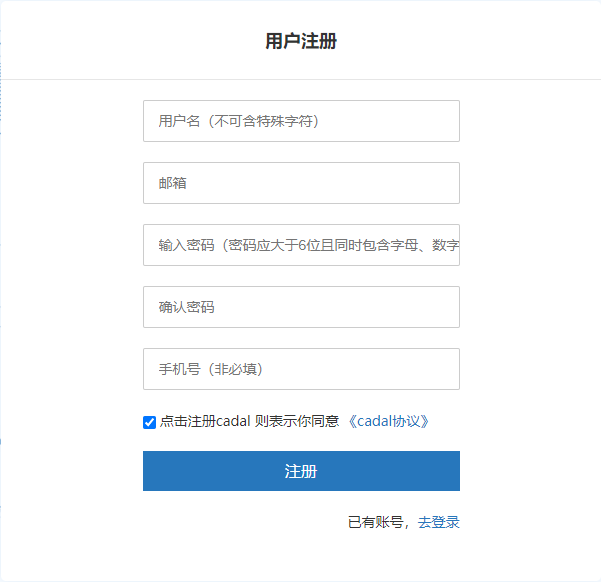Click the 点击注册cadal 则表示你同意 label text

250,421
